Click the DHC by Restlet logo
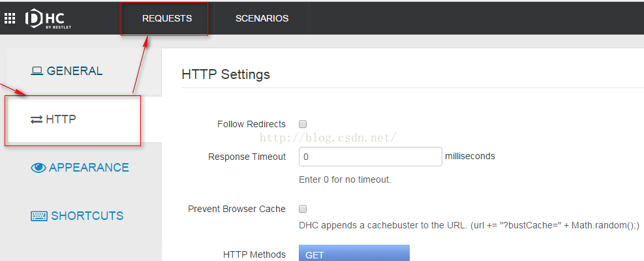This screenshot has width=644, height=261. tap(45, 18)
